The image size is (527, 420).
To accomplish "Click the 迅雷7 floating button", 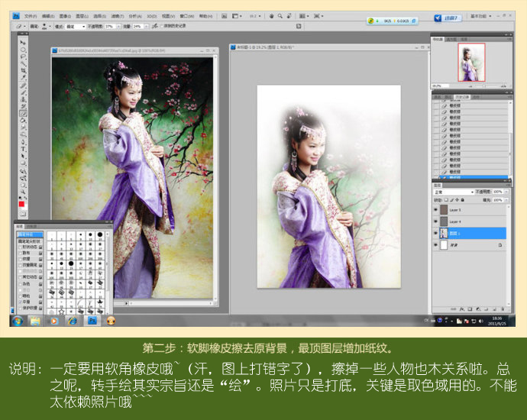I will tap(448, 18).
